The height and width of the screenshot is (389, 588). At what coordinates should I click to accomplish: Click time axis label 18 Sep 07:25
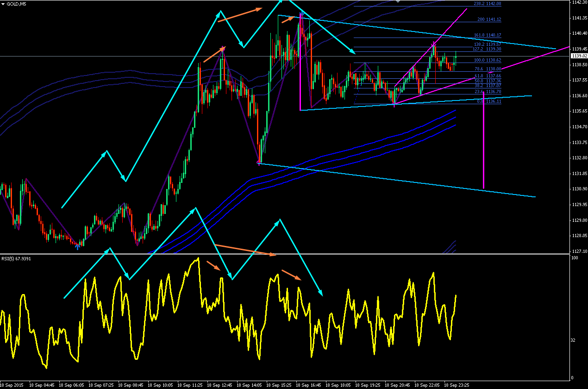click(x=101, y=385)
